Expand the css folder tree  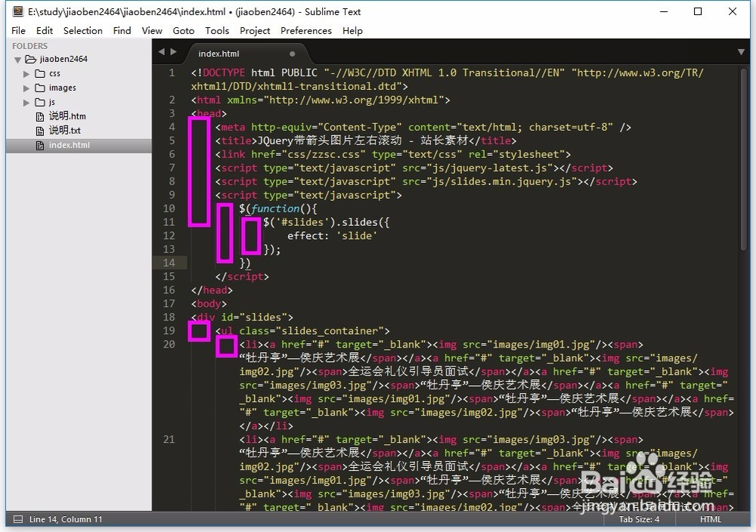click(27, 74)
